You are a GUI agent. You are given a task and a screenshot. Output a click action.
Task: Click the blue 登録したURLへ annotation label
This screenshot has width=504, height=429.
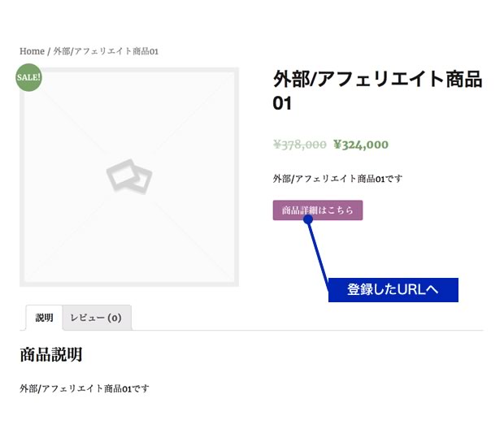(393, 290)
